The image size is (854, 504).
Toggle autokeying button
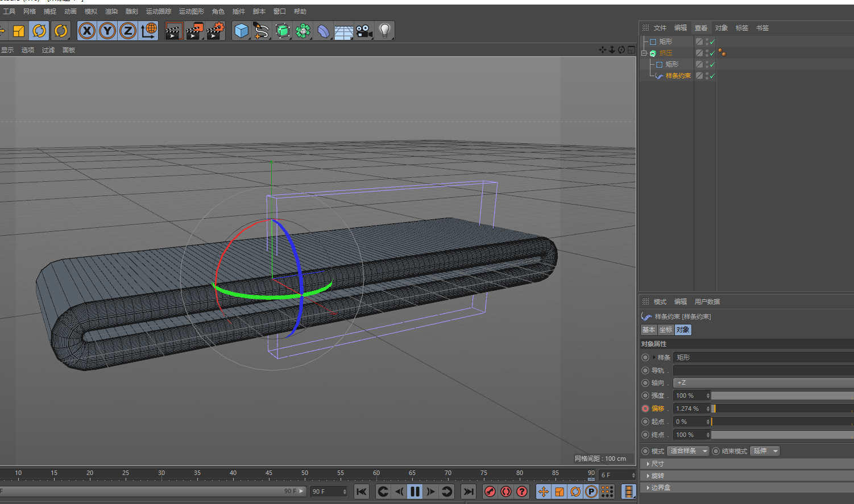(506, 491)
